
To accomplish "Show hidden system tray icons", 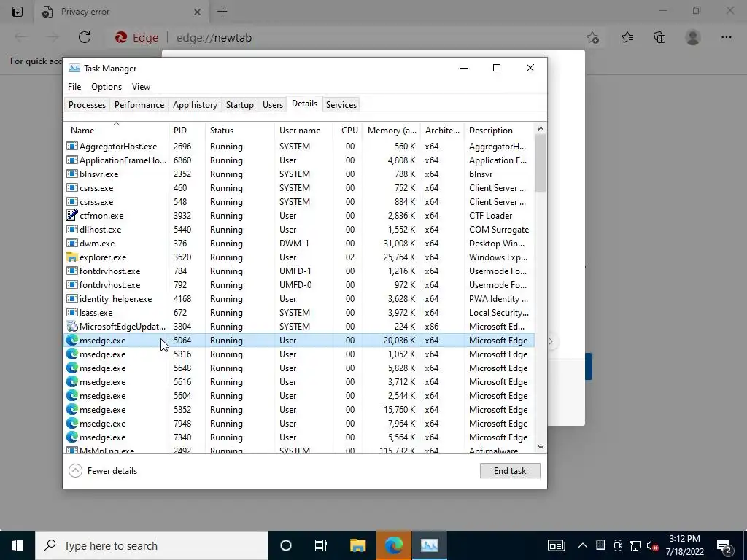I will click(583, 545).
